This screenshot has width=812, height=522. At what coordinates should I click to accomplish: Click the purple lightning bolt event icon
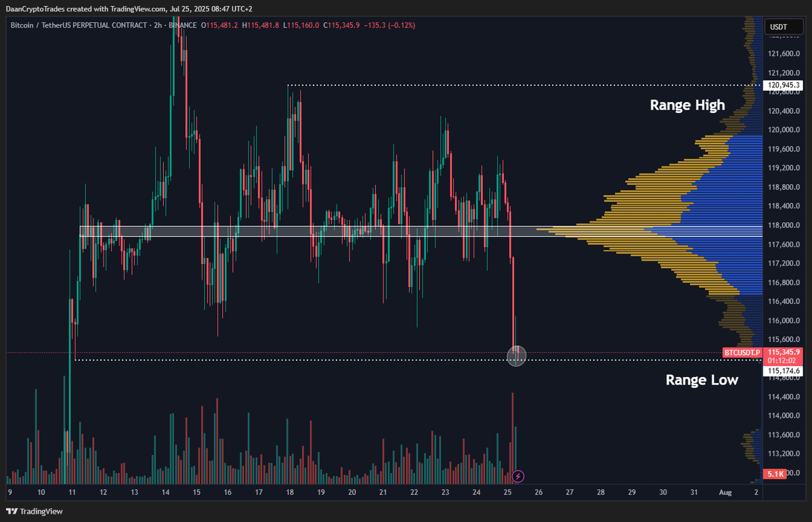pos(518,476)
